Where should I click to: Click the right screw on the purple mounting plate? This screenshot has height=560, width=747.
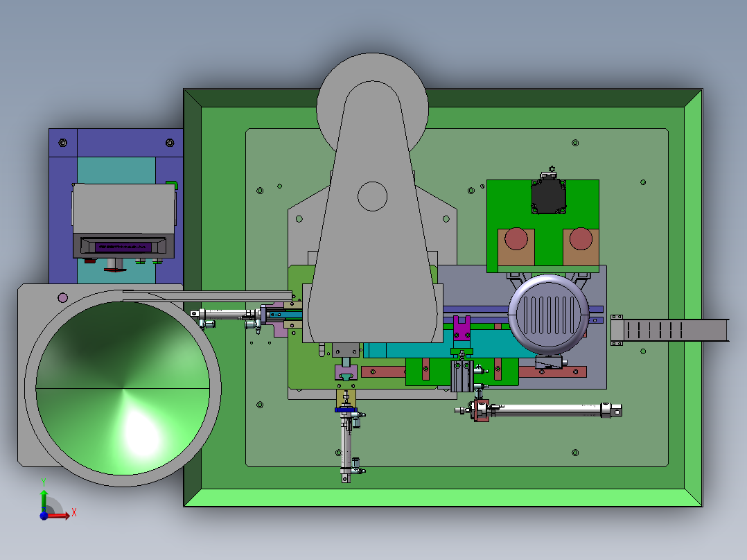(x=170, y=143)
